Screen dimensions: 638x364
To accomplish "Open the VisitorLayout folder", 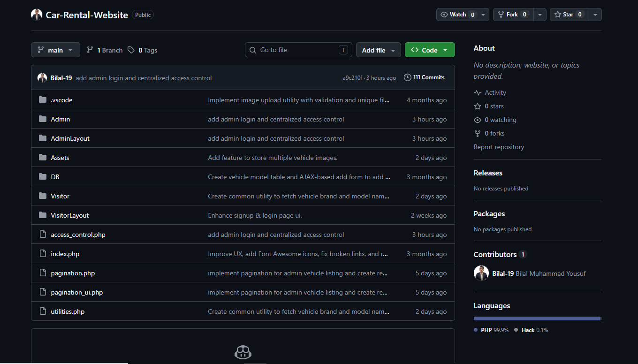I will tap(70, 215).
